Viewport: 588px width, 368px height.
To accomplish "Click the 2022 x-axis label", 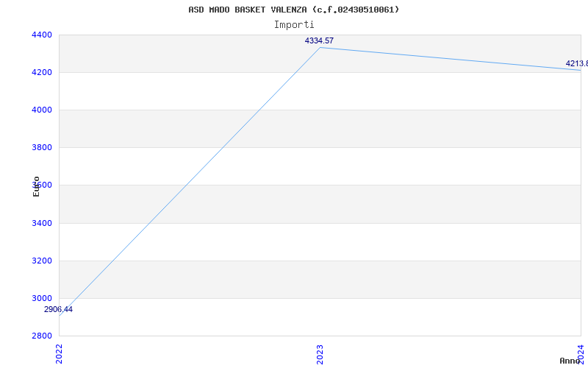I will 59,354.
